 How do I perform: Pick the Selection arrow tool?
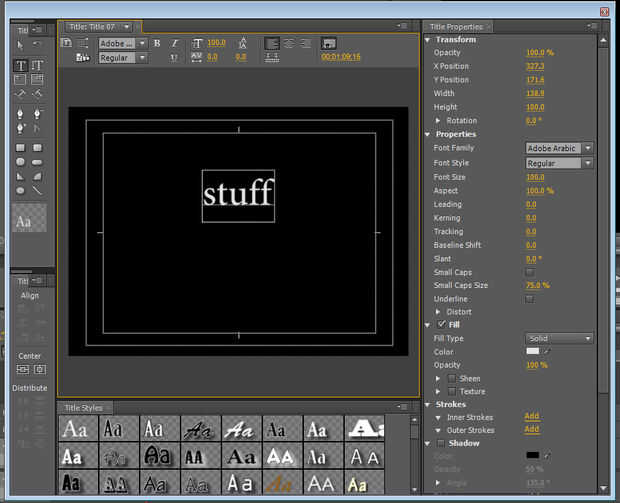20,45
